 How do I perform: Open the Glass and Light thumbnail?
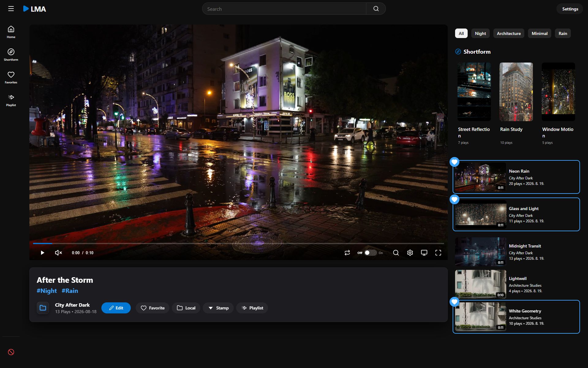(x=481, y=214)
